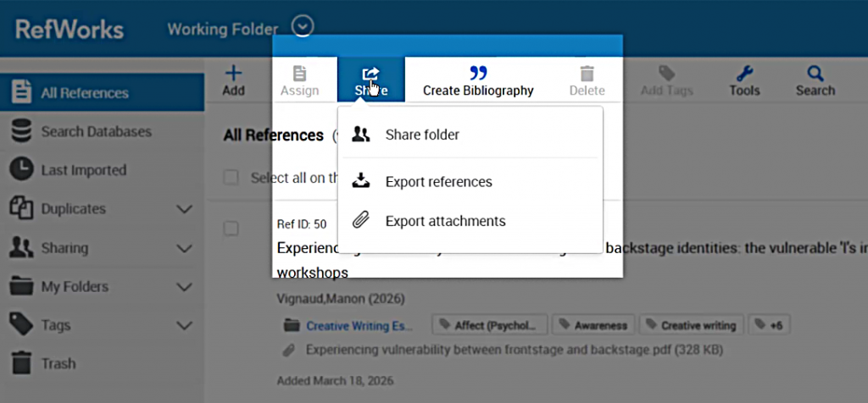Choose Export attachments from the menu
This screenshot has height=403, width=868.
click(444, 221)
